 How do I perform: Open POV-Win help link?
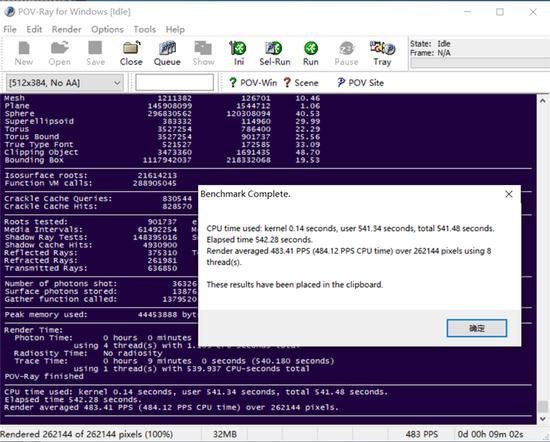253,83
